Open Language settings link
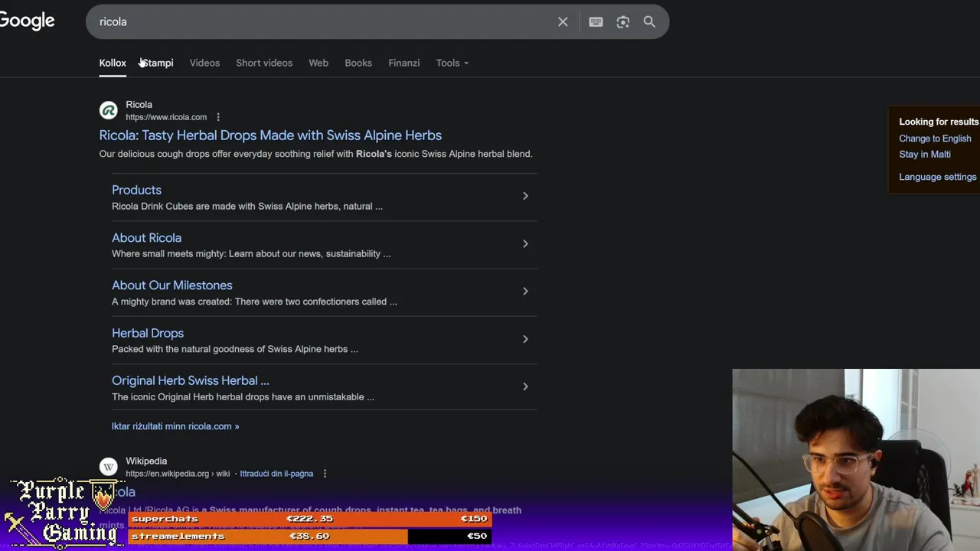Screen dimensions: 980x551 click(938, 177)
